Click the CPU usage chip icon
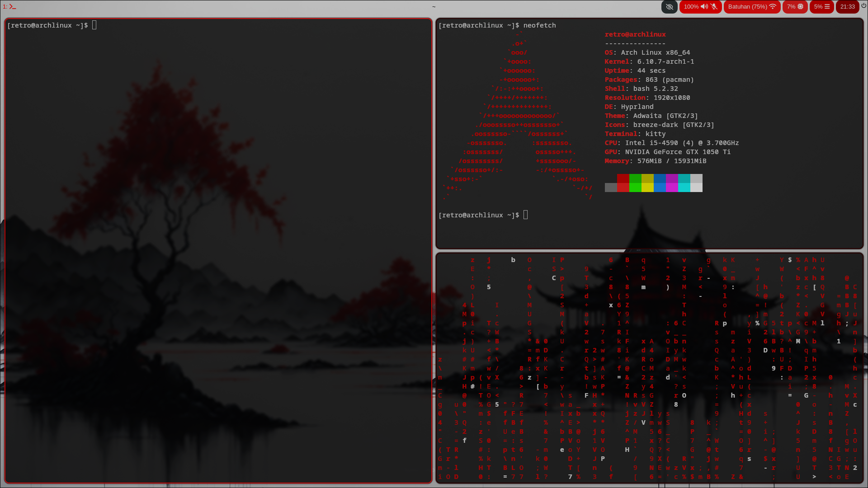Screen dimensions: 868x488 [801, 7]
